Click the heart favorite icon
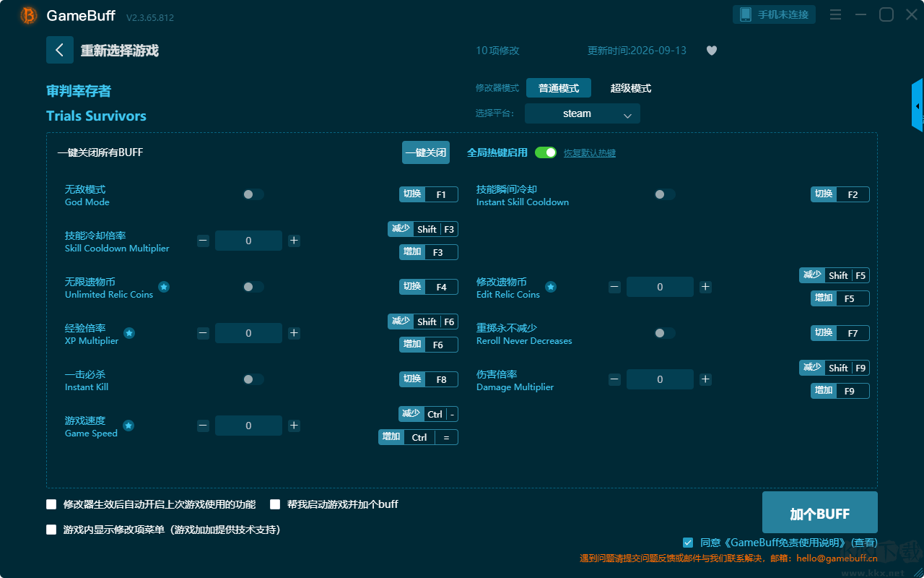Image resolution: width=924 pixels, height=578 pixels. tap(712, 51)
